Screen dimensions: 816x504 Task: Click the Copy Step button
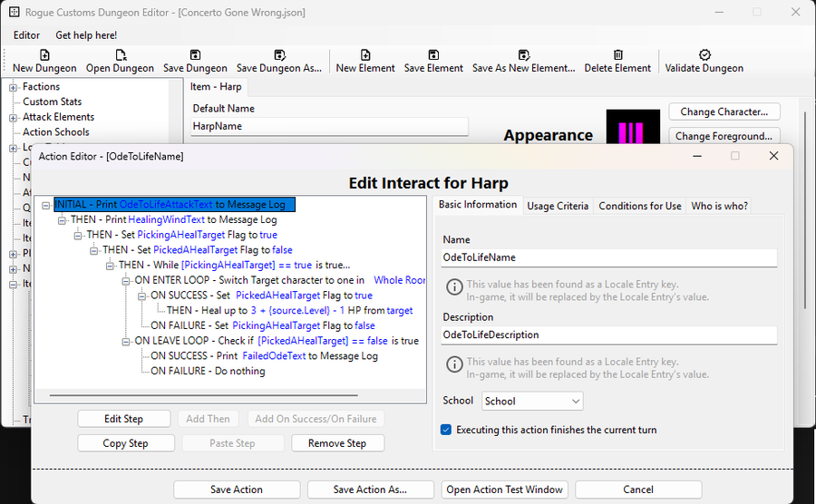pyautogui.click(x=125, y=443)
